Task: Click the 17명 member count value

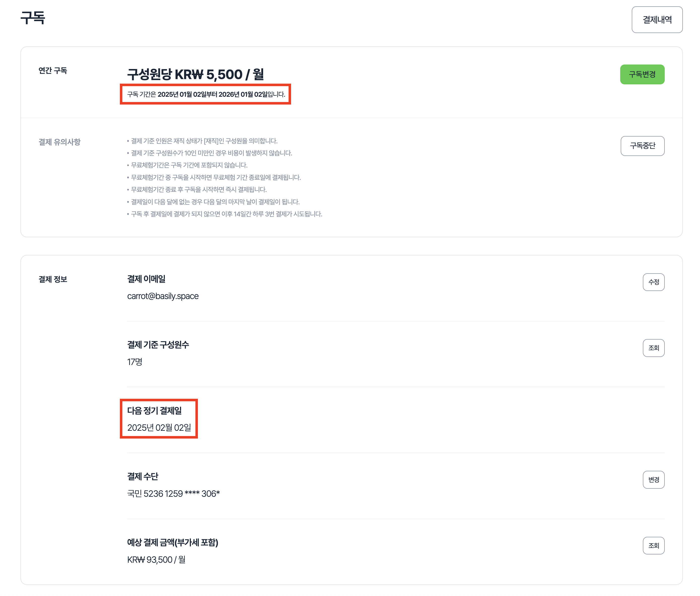Action: (x=134, y=362)
